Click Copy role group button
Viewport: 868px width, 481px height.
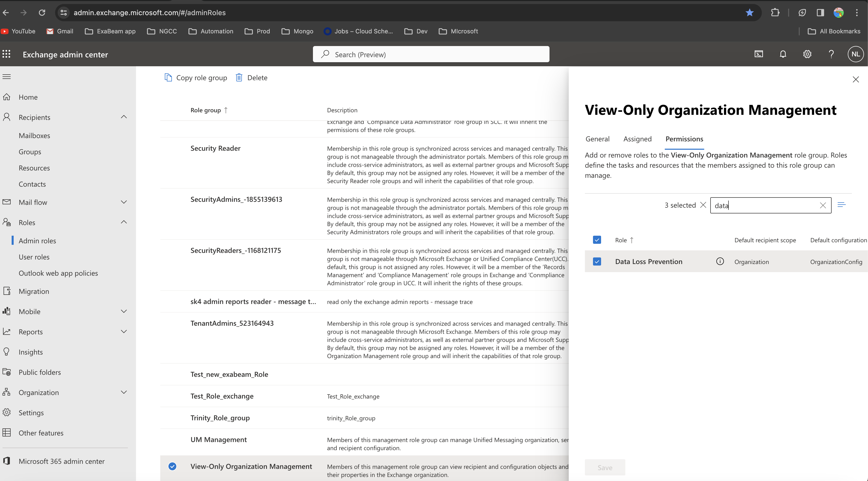tap(196, 78)
